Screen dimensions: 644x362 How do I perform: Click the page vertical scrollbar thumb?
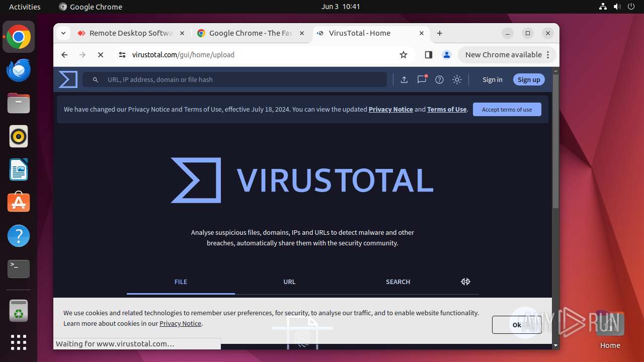coord(555,141)
